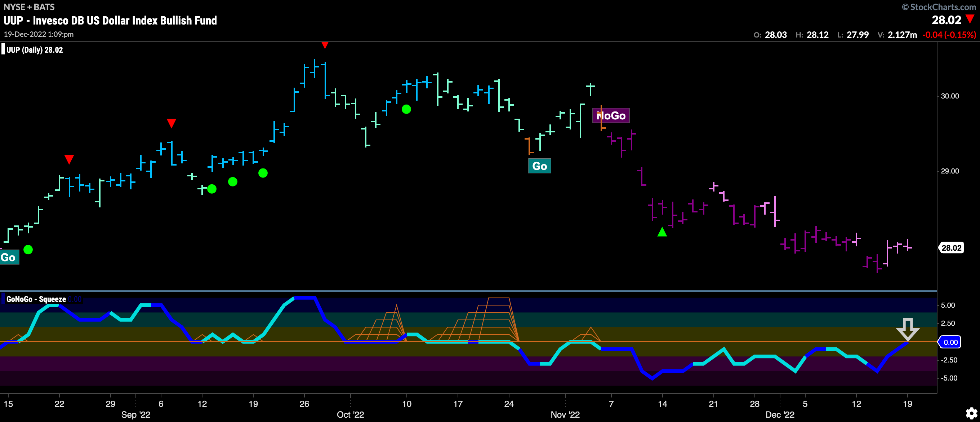This screenshot has height=422, width=980.
Task: Click the volume value 2.127m
Action: (x=903, y=35)
